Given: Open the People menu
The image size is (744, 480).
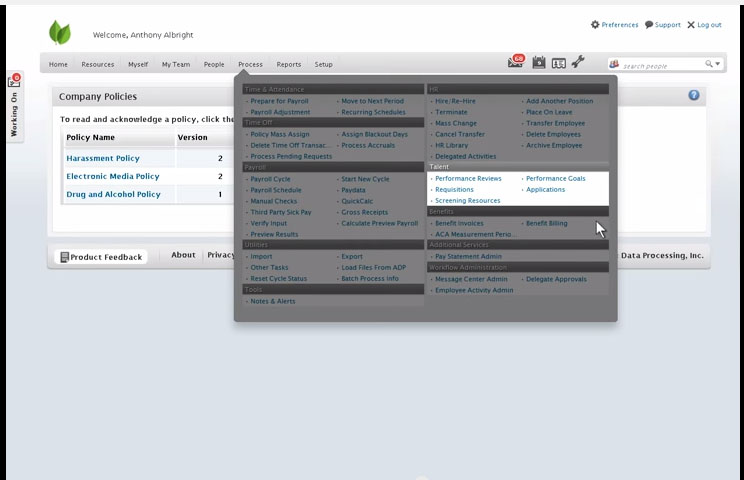Looking at the screenshot, I should [214, 65].
